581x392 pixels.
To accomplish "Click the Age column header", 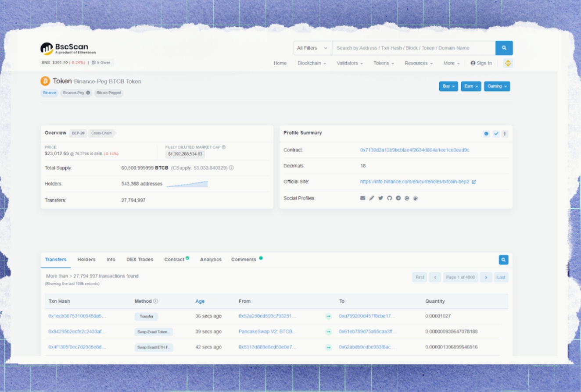I will pos(200,301).
